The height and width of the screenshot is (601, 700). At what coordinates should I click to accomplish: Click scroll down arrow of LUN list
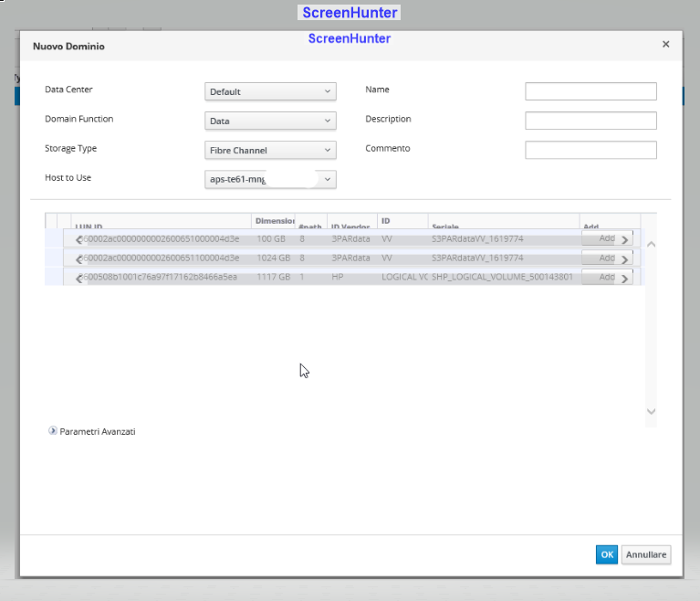(651, 412)
